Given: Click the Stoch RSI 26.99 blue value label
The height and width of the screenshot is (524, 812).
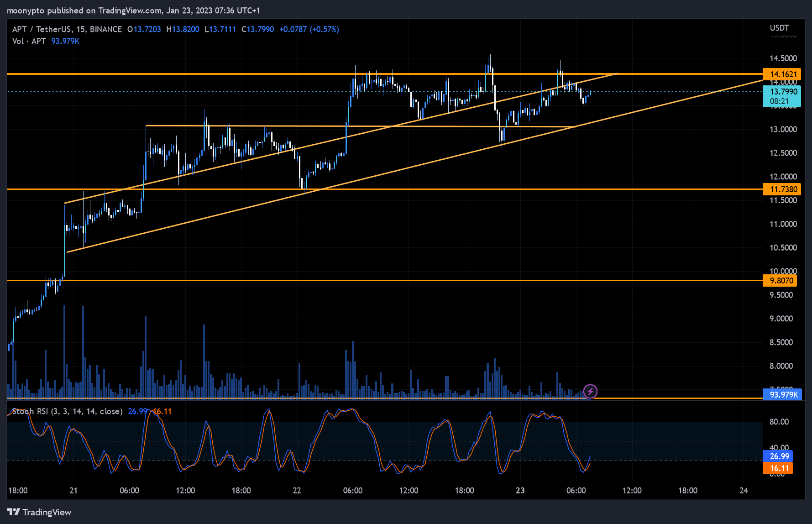Looking at the screenshot, I should [778, 456].
